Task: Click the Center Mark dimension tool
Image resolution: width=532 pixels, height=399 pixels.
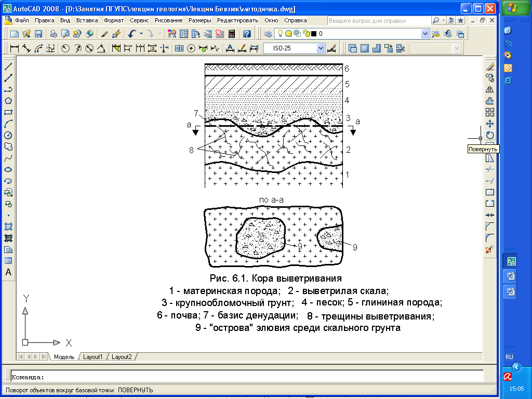Action: (x=191, y=48)
